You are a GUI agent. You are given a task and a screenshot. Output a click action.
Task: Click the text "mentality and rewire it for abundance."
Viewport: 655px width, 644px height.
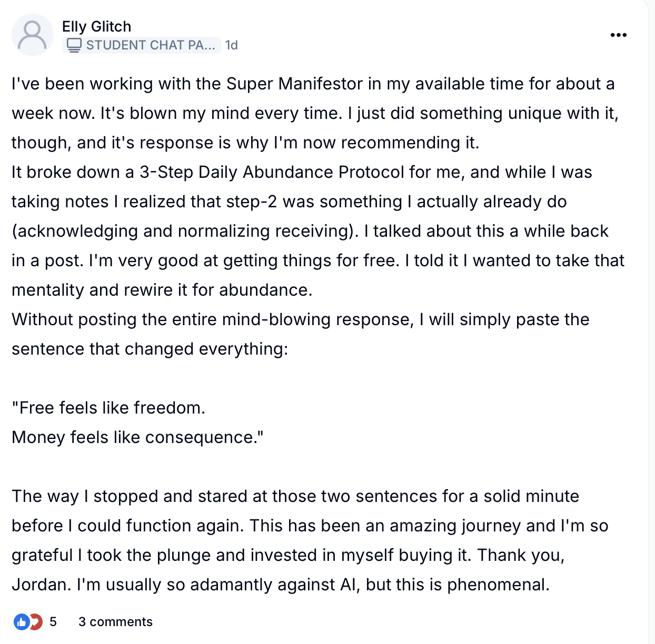[x=162, y=290]
